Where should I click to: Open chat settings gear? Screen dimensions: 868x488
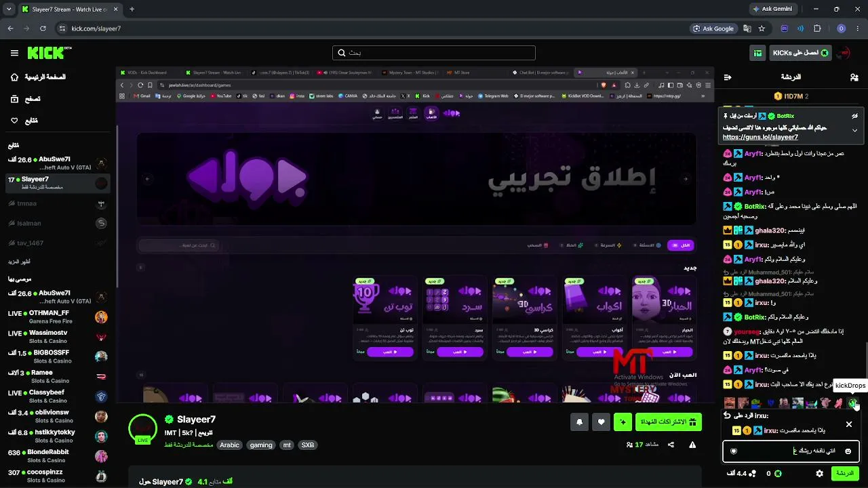click(819, 473)
